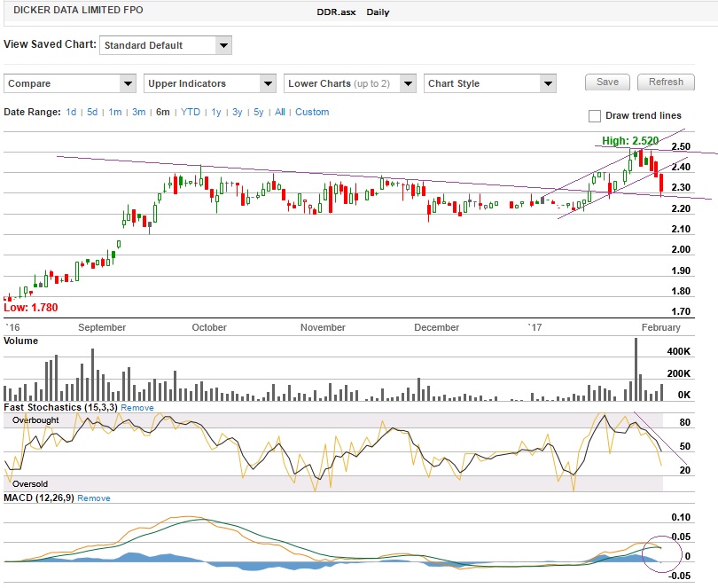This screenshot has height=588, width=718.
Task: Select the 1d date range
Action: click(x=71, y=113)
